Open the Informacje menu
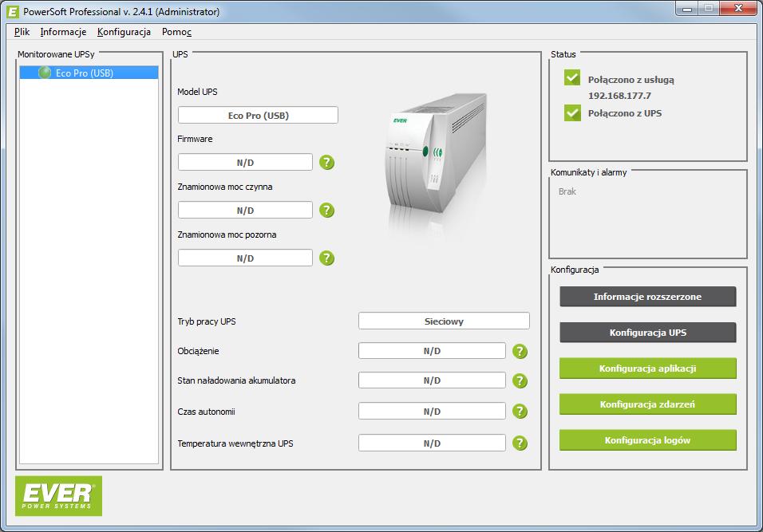This screenshot has height=532, width=763. tap(63, 32)
